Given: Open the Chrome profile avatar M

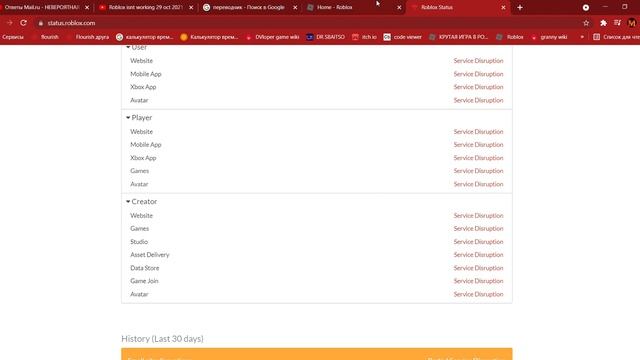Looking at the screenshot, I should pos(631,23).
